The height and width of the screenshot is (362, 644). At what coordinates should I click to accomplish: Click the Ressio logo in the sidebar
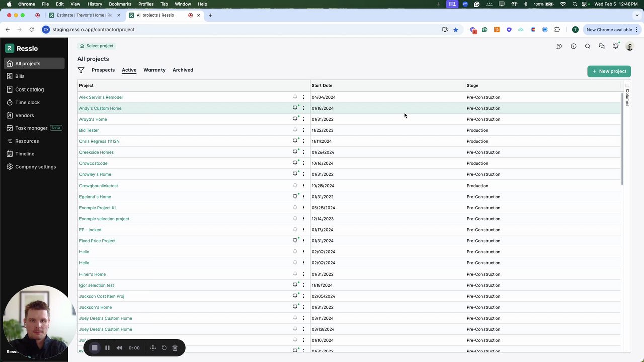(x=22, y=48)
